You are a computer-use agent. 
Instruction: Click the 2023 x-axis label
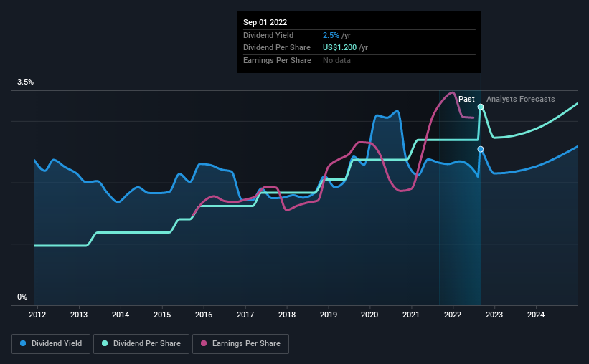(x=494, y=315)
